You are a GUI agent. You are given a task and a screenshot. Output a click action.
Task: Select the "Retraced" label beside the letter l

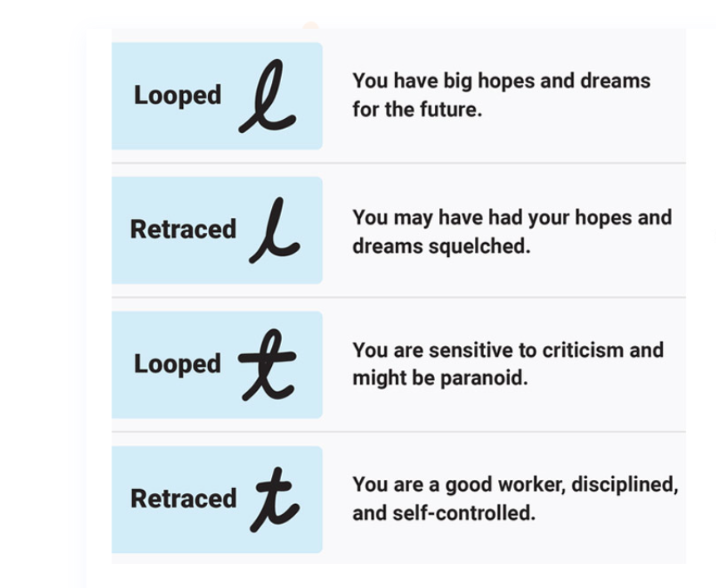click(x=183, y=230)
